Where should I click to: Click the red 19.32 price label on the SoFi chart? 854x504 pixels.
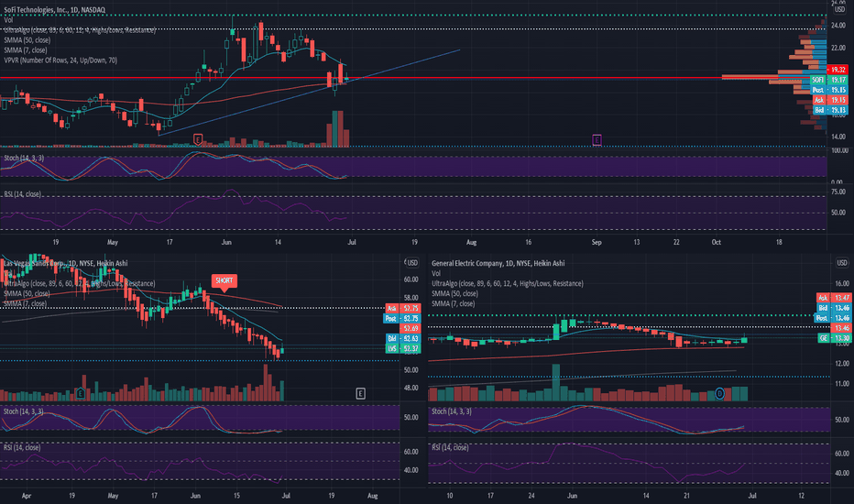(x=838, y=70)
